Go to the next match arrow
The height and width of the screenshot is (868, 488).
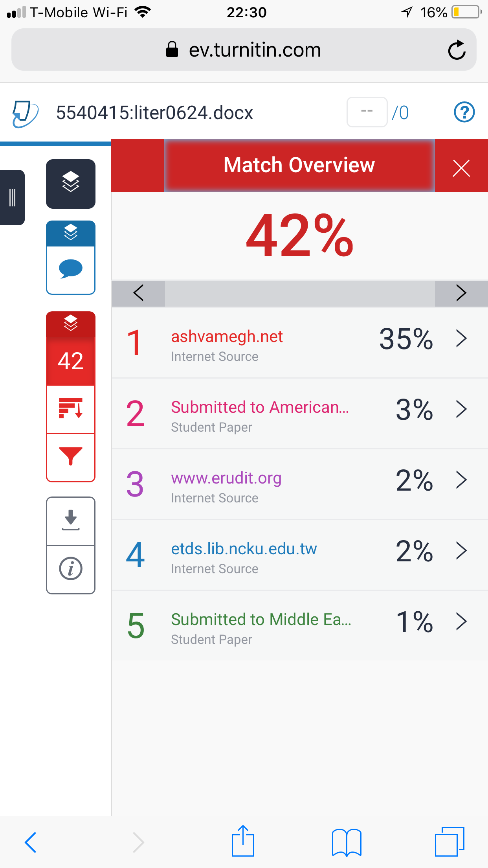tap(461, 293)
